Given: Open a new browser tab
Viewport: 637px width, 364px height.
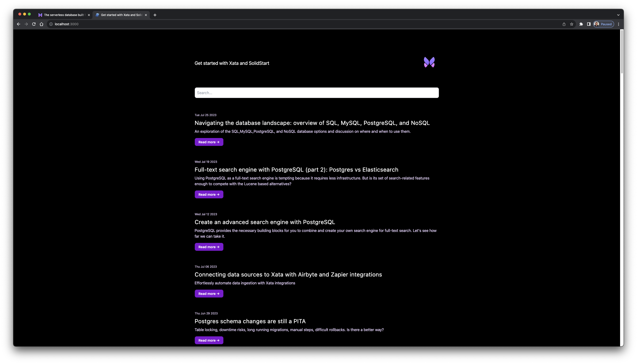Looking at the screenshot, I should 155,15.
